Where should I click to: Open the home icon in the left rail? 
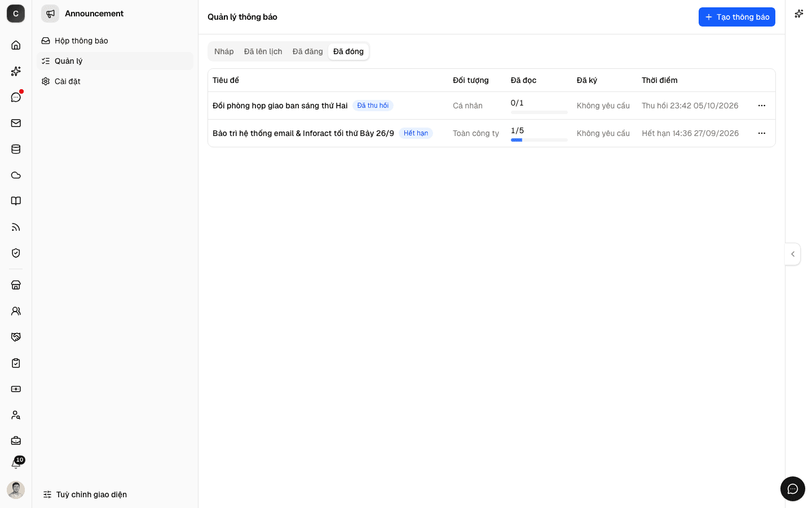pos(16,45)
